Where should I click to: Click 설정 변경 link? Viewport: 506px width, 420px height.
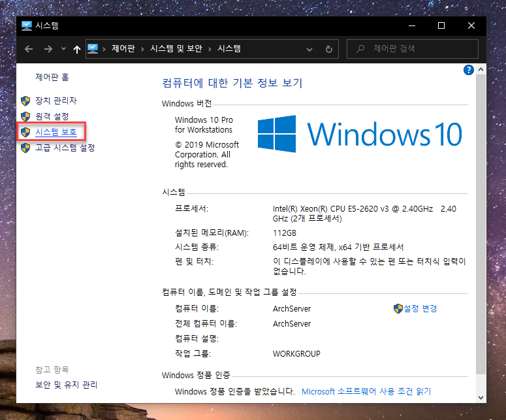click(x=420, y=308)
